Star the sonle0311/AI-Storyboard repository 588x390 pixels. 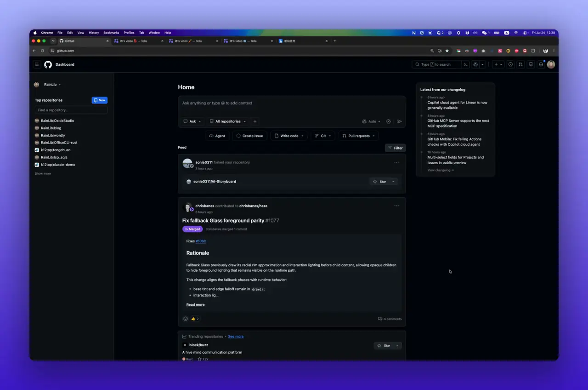pyautogui.click(x=380, y=182)
